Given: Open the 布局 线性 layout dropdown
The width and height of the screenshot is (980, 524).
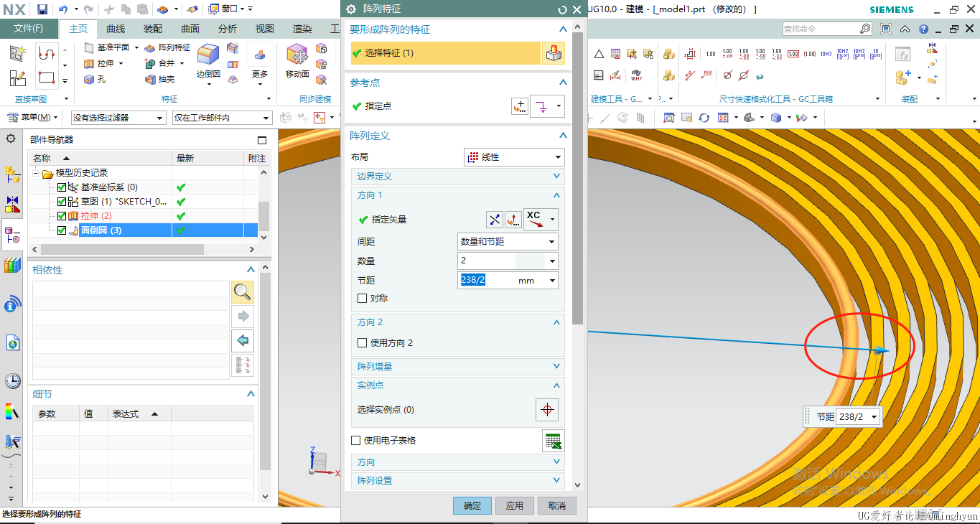Looking at the screenshot, I should (x=515, y=157).
